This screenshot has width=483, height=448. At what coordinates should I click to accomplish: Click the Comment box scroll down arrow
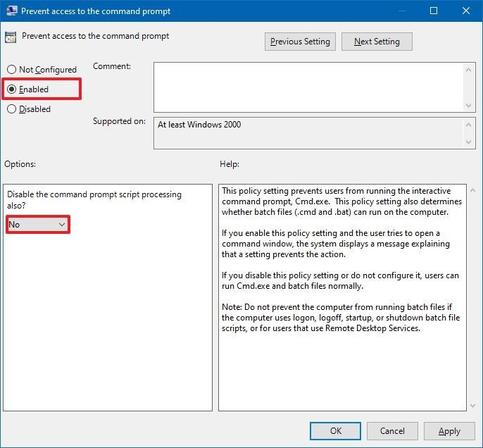[468, 106]
